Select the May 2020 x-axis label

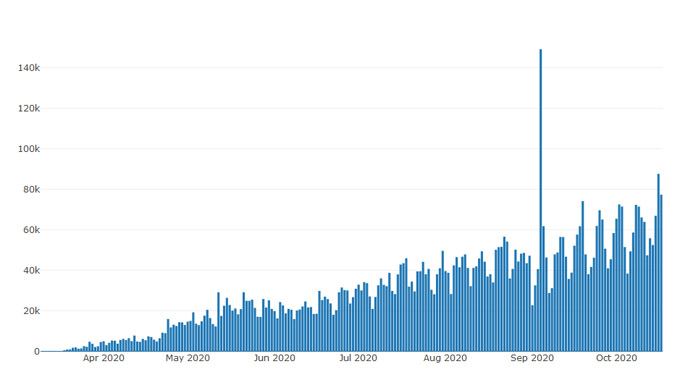point(187,358)
